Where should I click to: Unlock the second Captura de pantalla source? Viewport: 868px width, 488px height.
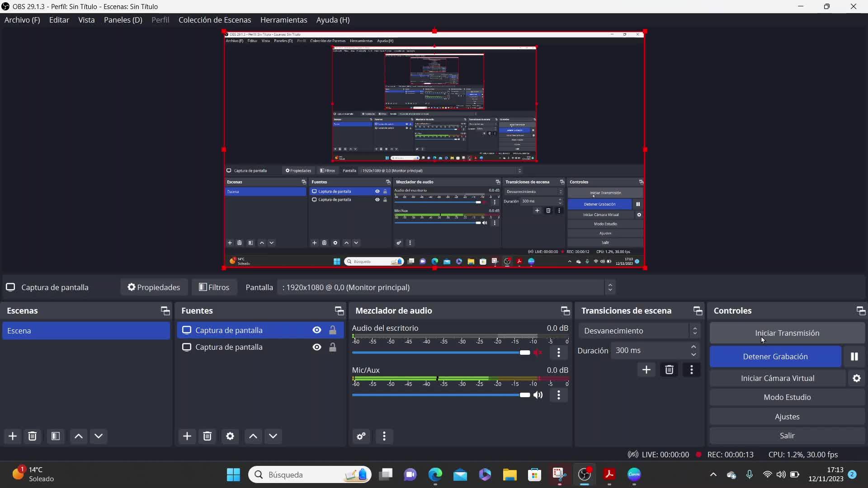333,347
